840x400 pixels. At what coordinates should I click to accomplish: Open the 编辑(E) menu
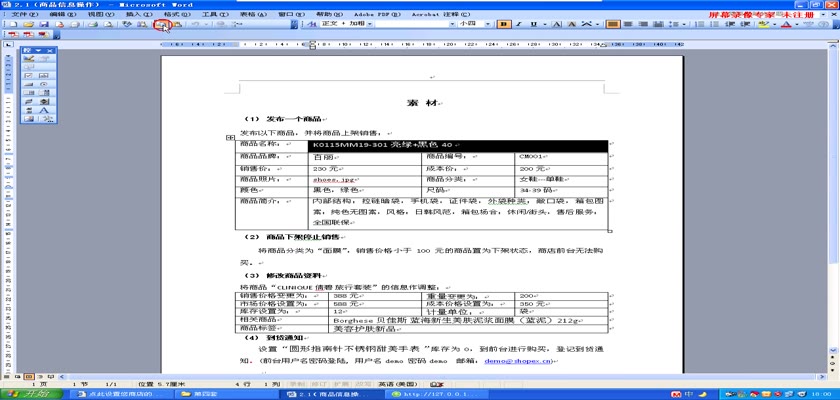[63, 14]
